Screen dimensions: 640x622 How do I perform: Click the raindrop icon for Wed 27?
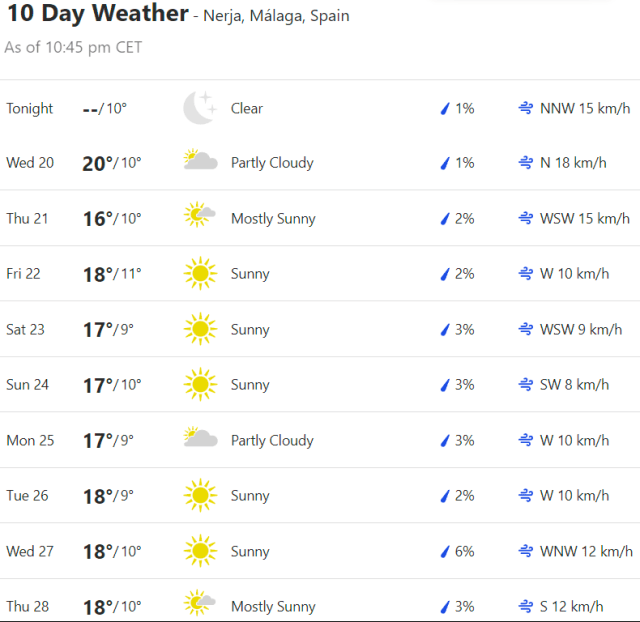point(445,551)
